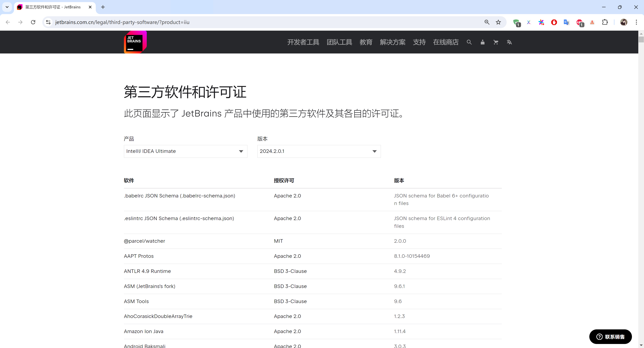Image resolution: width=644 pixels, height=348 pixels.
Task: Open the account profile icon
Action: coord(482,42)
